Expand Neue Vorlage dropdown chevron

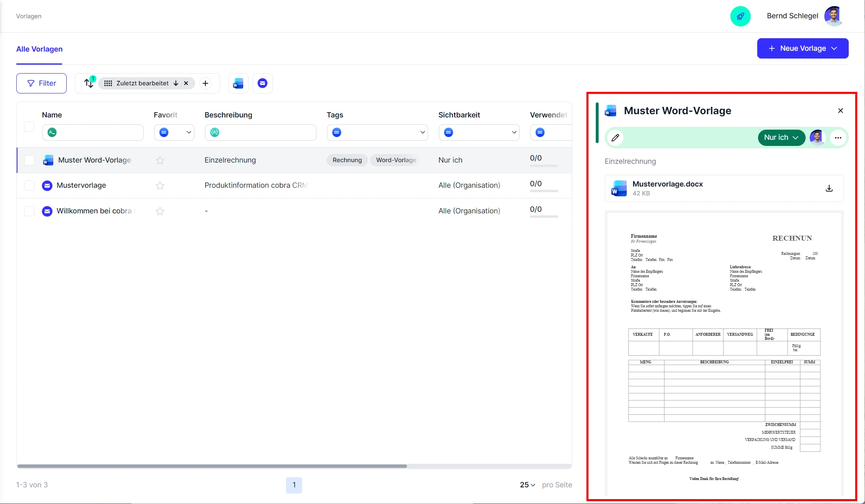834,48
